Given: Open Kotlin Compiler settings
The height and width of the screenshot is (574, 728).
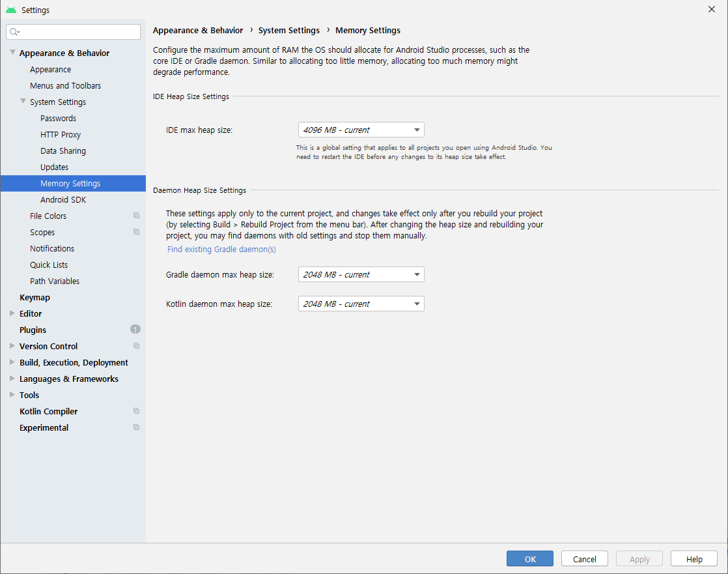Looking at the screenshot, I should (48, 412).
